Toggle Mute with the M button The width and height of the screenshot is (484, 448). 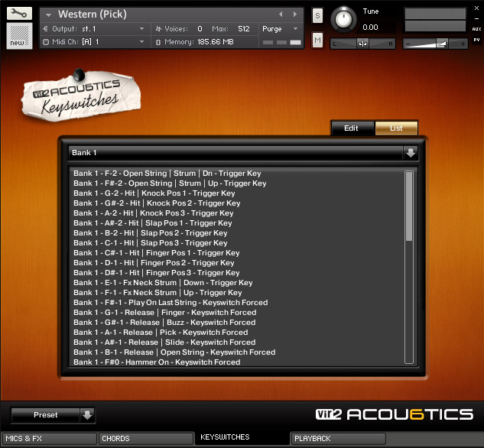point(317,39)
